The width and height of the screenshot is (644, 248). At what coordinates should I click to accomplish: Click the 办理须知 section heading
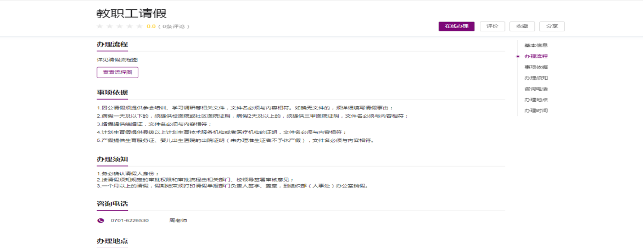[112, 159]
